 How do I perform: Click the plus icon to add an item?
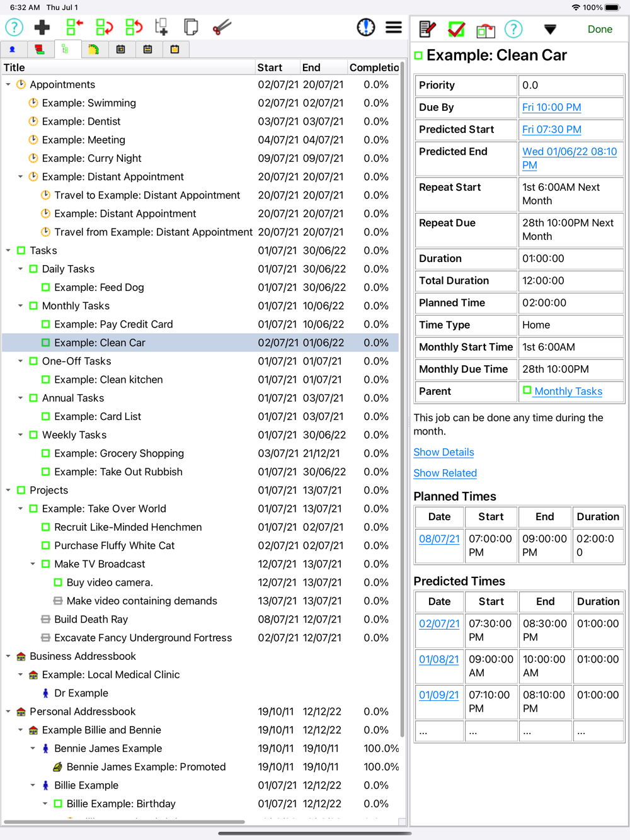coord(42,28)
